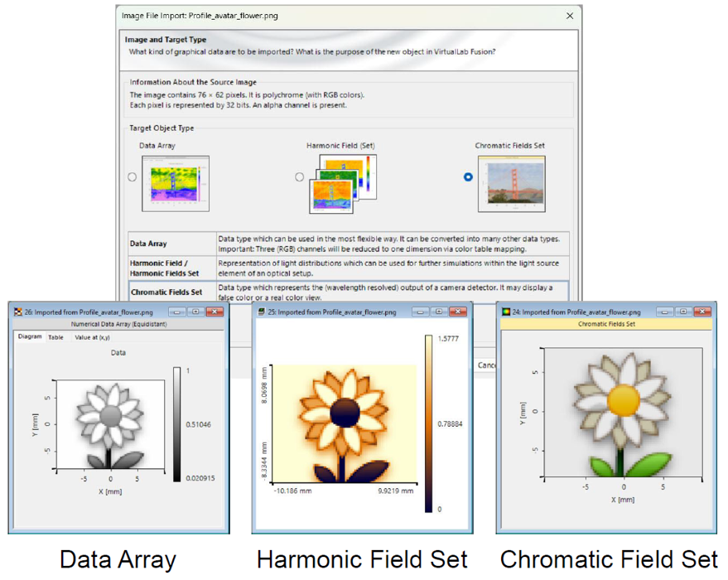This screenshot has height=580, width=728.
Task: Click the 0.78884 color scale value
Action: [450, 424]
